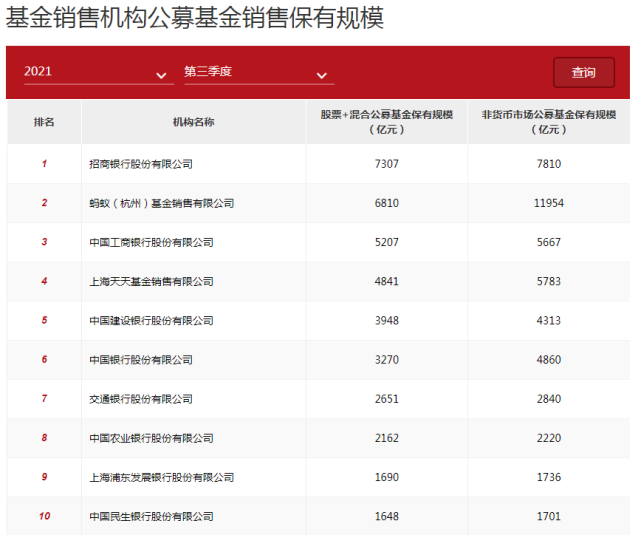Select value 4313 for 建设银行
641x535 pixels.
pyautogui.click(x=549, y=321)
